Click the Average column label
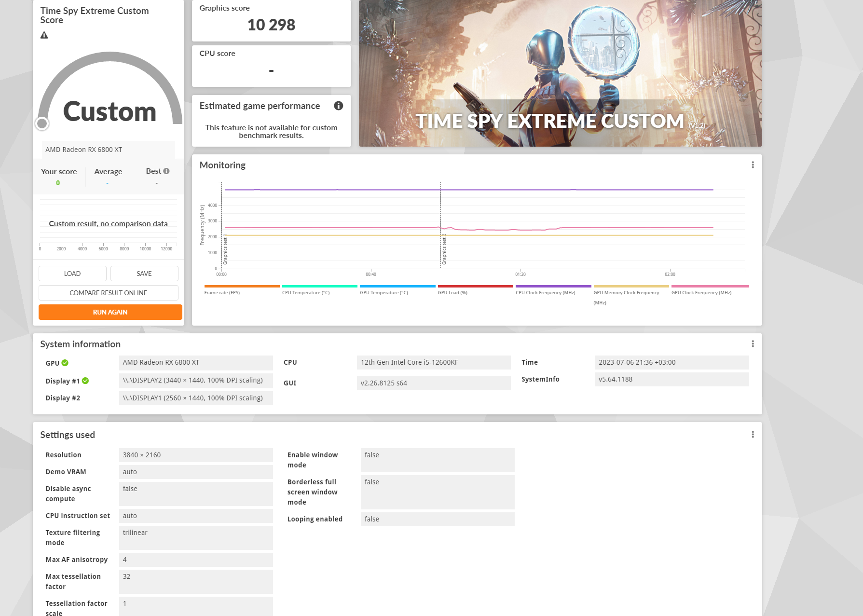 (108, 172)
